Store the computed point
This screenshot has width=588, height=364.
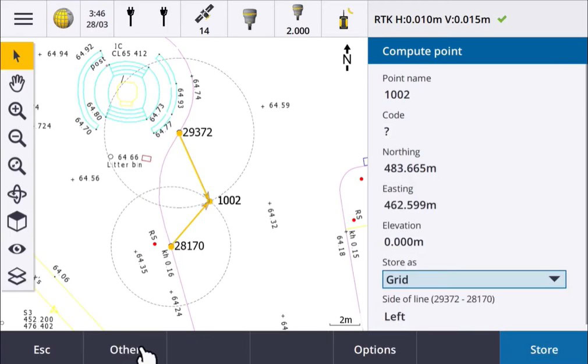pos(544,349)
